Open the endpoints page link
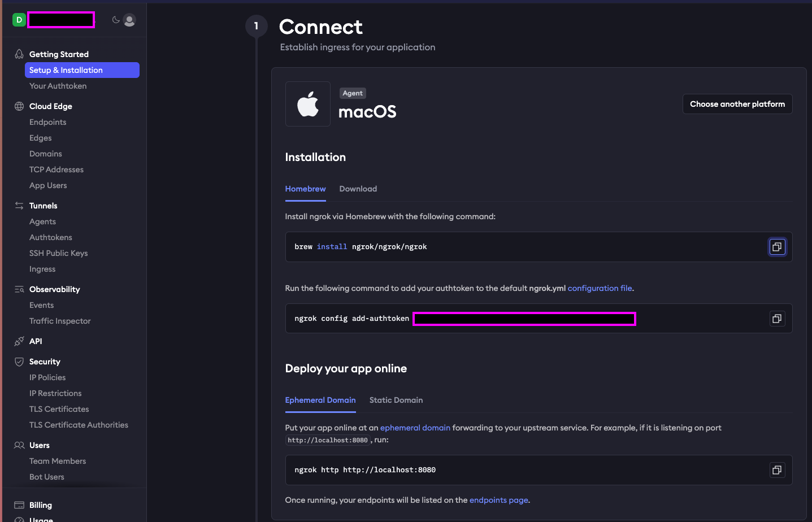 point(499,500)
